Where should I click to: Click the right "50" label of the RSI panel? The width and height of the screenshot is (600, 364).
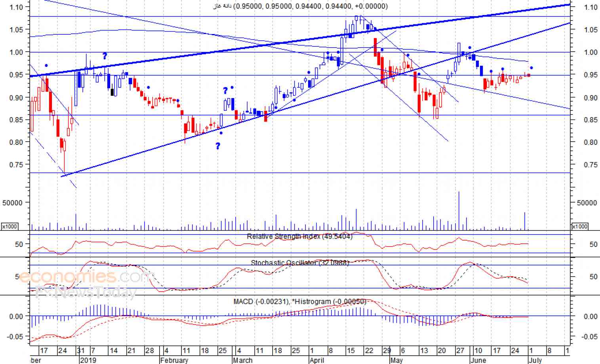593,245
